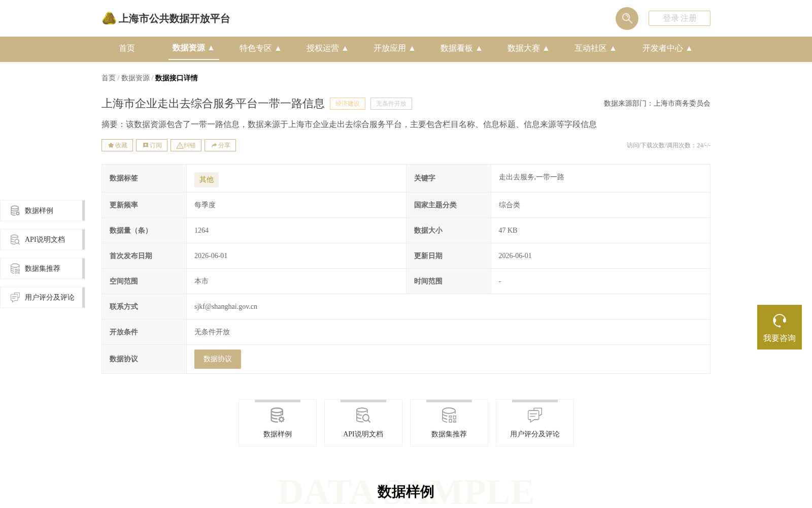Click the warning triangle icon on 纠错
812x508 pixels.
point(180,145)
